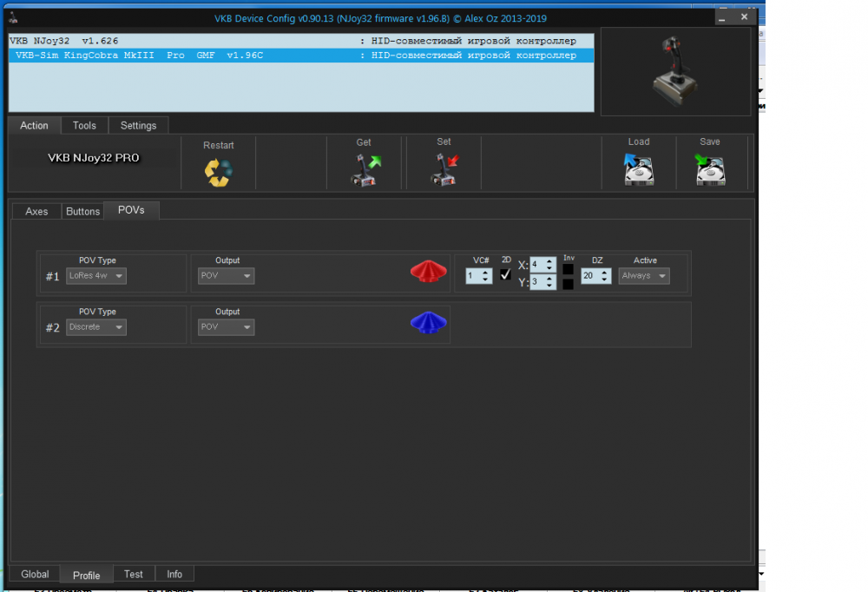Select the Profile bottom tab
868x592 pixels.
pos(86,576)
